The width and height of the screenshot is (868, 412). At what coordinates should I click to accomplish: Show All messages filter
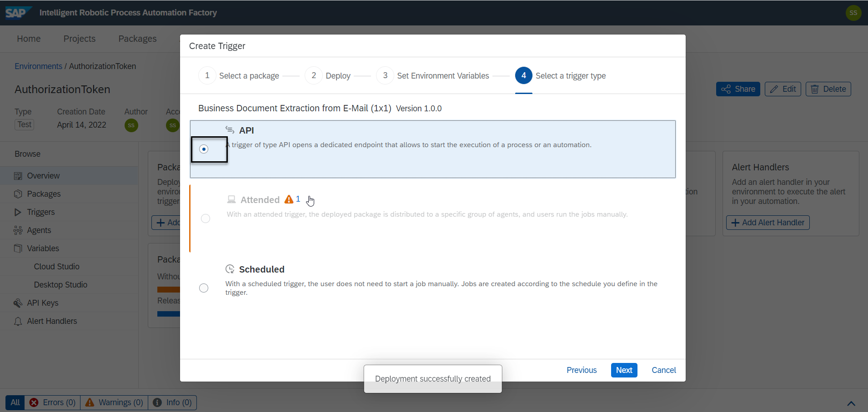pos(15,402)
